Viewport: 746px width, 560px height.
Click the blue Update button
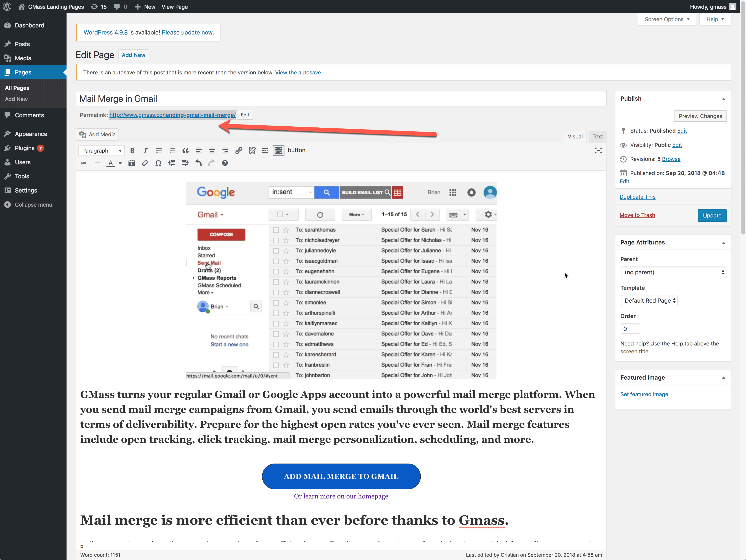(712, 216)
